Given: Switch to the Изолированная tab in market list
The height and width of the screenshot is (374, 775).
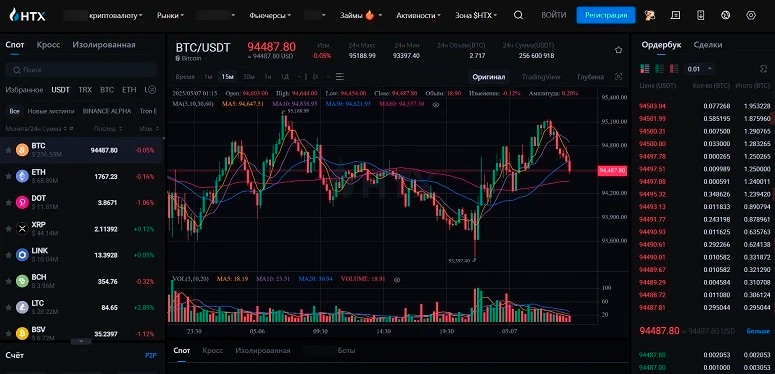Looking at the screenshot, I should coord(104,45).
